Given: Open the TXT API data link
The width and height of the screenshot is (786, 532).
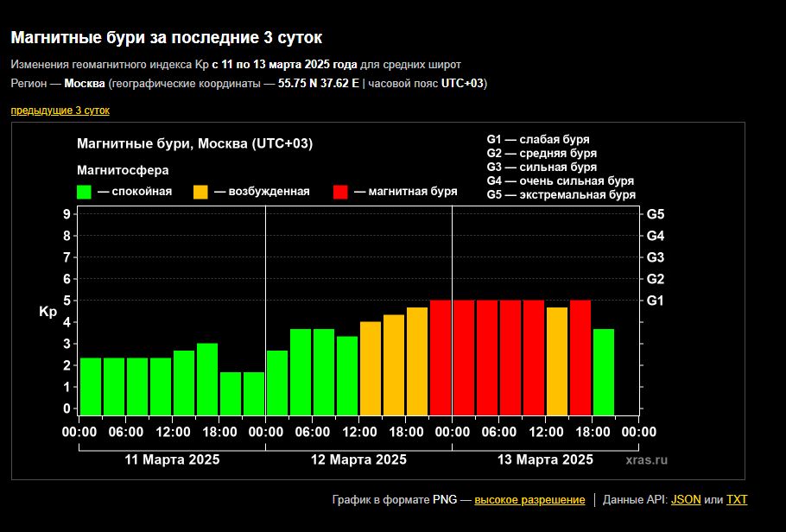Looking at the screenshot, I should point(736,500).
